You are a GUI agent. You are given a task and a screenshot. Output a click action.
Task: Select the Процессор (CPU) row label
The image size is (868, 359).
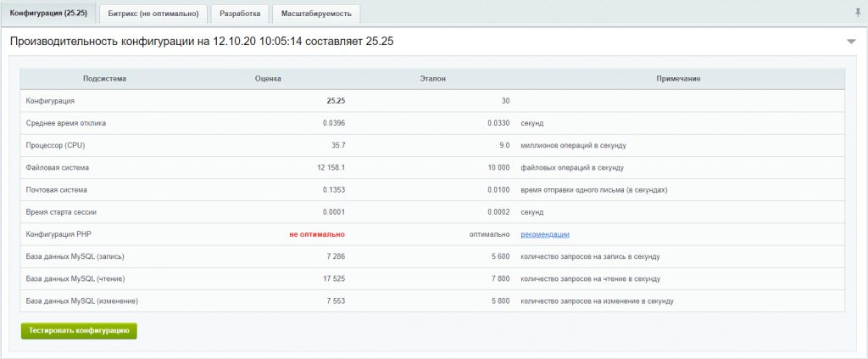tap(55, 146)
